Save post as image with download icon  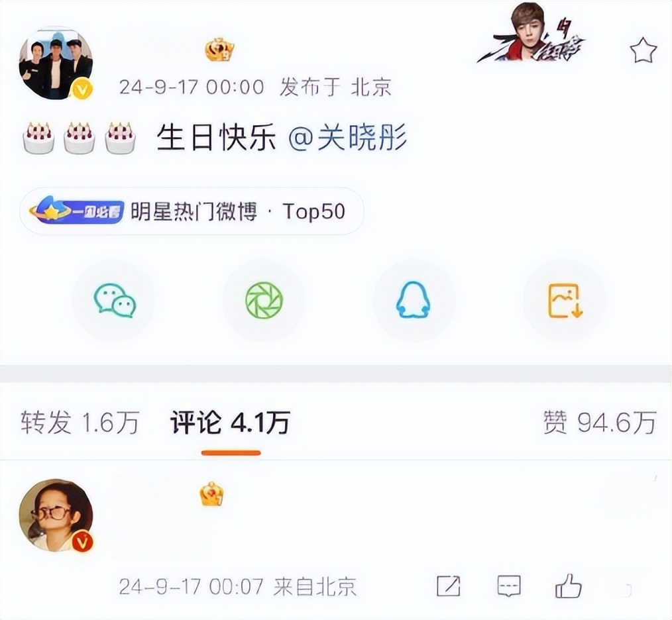point(565,300)
